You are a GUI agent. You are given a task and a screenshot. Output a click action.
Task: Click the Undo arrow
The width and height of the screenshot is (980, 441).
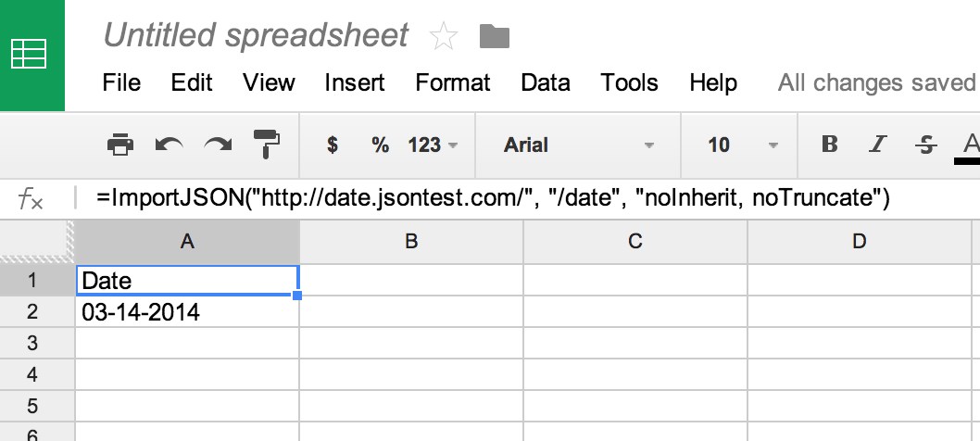click(x=169, y=145)
